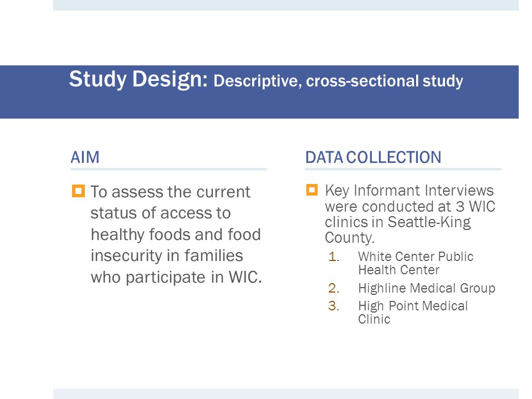Click the number 1 list marker
The image size is (532, 399).
click(334, 257)
